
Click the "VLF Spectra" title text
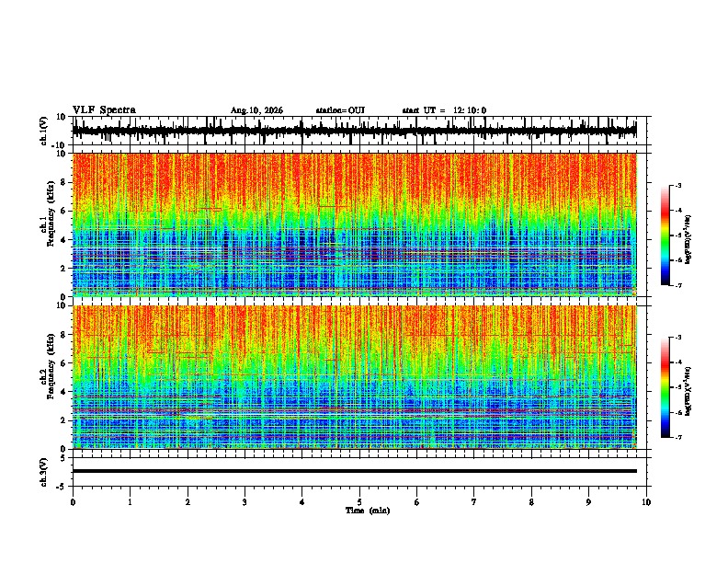click(104, 110)
